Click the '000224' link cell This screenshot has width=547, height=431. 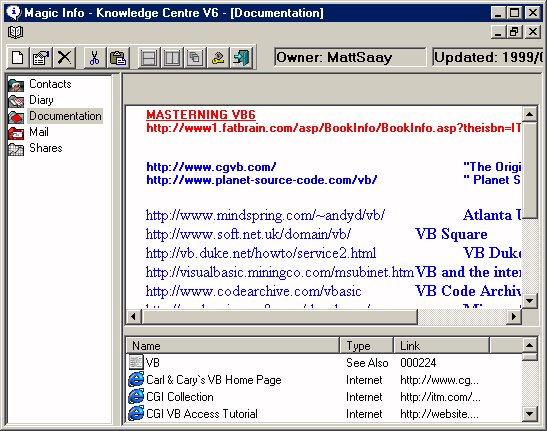(x=418, y=363)
